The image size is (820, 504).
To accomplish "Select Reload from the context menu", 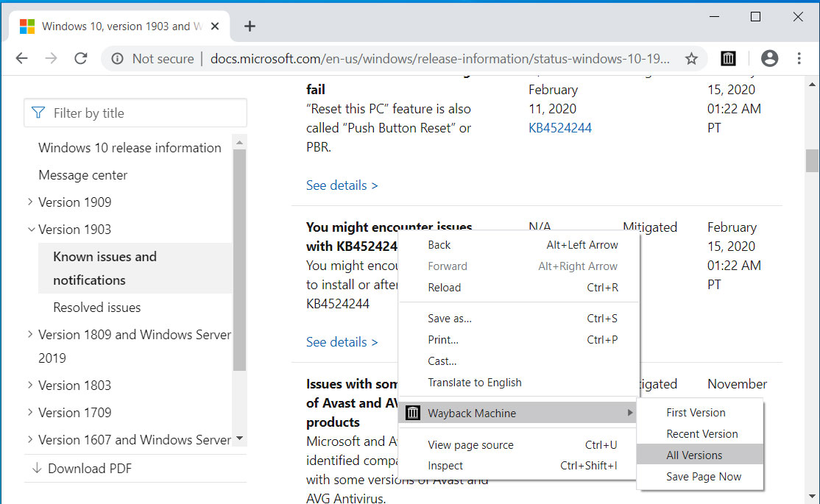I will pos(518,288).
